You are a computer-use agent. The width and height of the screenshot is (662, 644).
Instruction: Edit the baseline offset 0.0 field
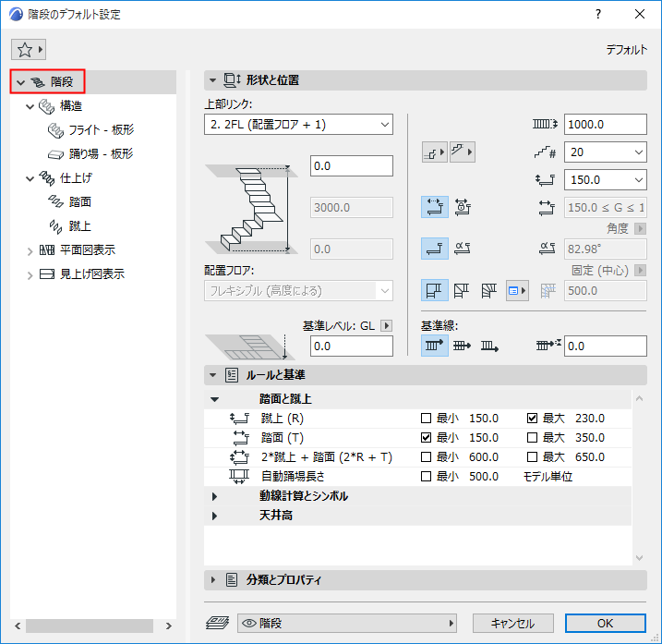[605, 346]
